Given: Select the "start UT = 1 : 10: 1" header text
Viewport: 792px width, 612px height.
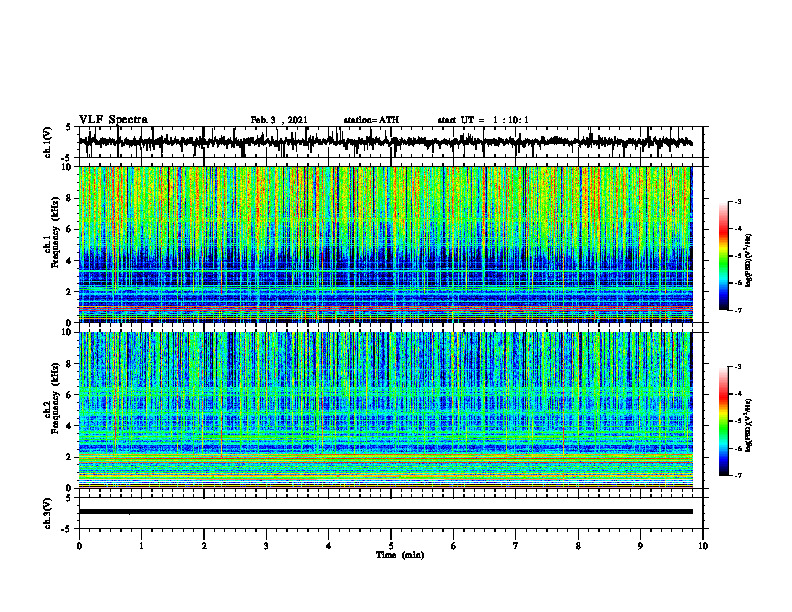Looking at the screenshot, I should pos(483,120).
